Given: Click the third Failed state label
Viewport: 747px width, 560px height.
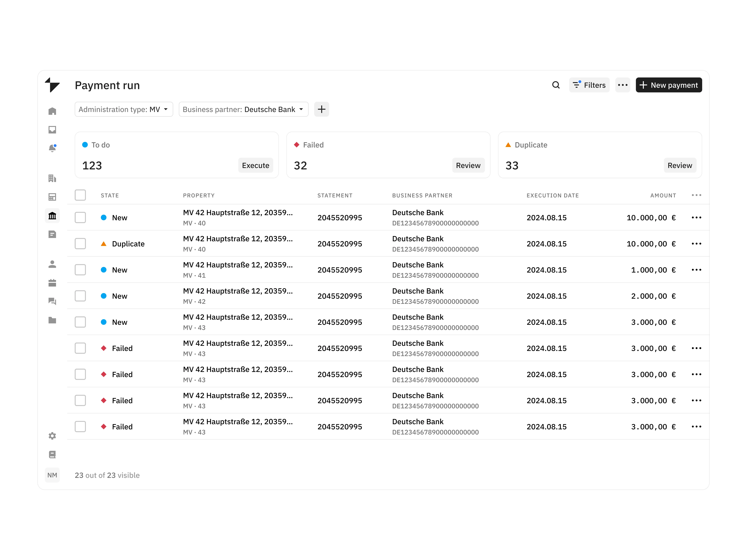Looking at the screenshot, I should pyautogui.click(x=122, y=401).
